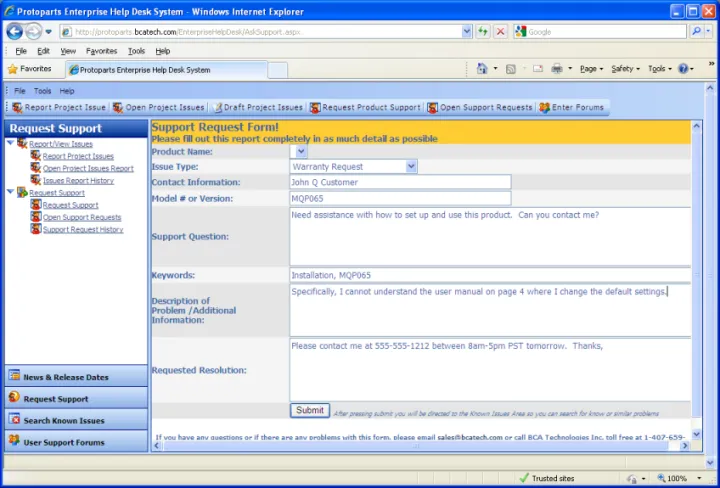Click the IE Home icon
The width and height of the screenshot is (720, 488).
[482, 69]
